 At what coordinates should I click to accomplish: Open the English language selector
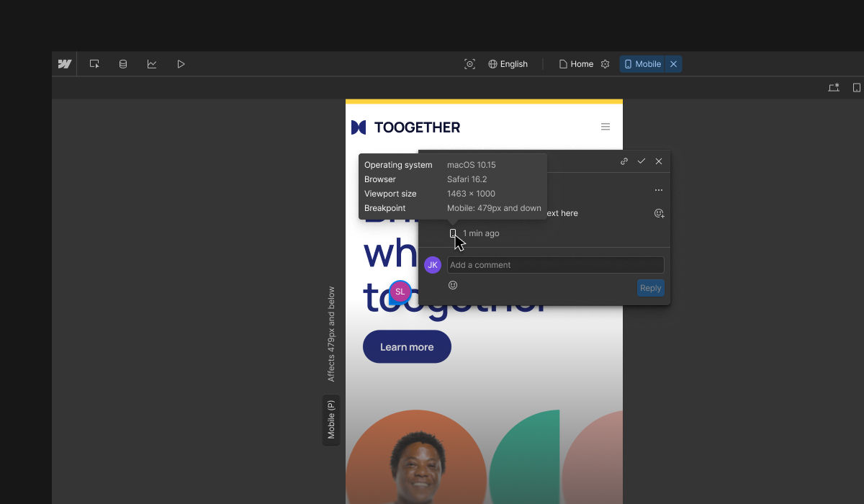(x=514, y=63)
